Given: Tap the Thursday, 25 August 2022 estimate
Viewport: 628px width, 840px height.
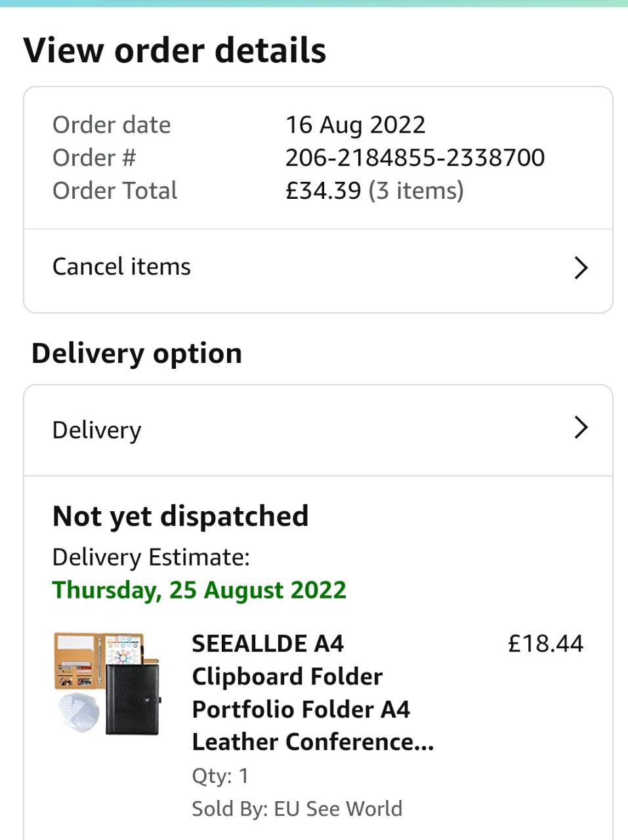Looking at the screenshot, I should click(199, 590).
